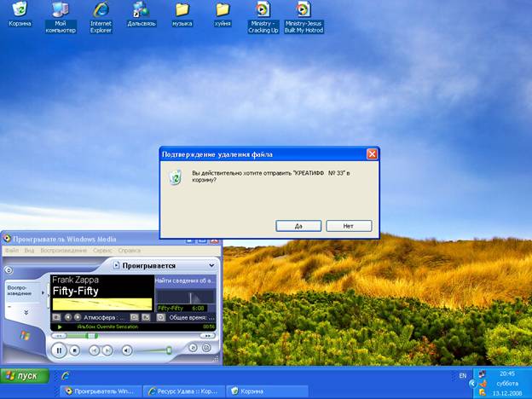
Task: Click Нет to cancel deletion
Action: 348,226
